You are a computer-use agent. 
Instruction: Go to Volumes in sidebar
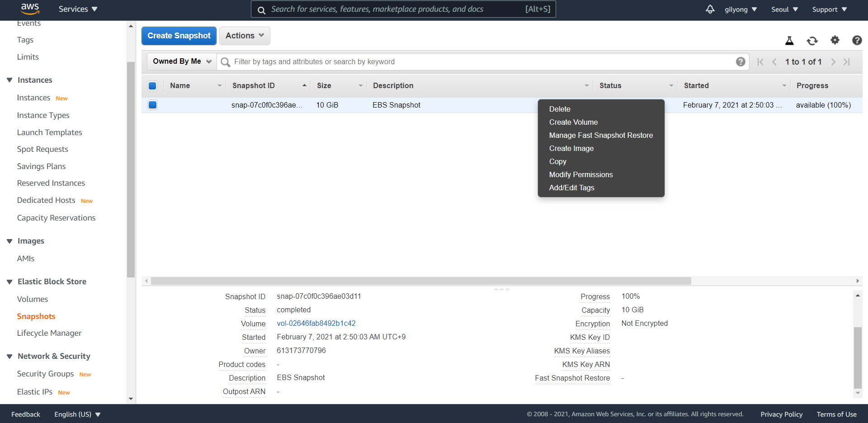pyautogui.click(x=33, y=299)
